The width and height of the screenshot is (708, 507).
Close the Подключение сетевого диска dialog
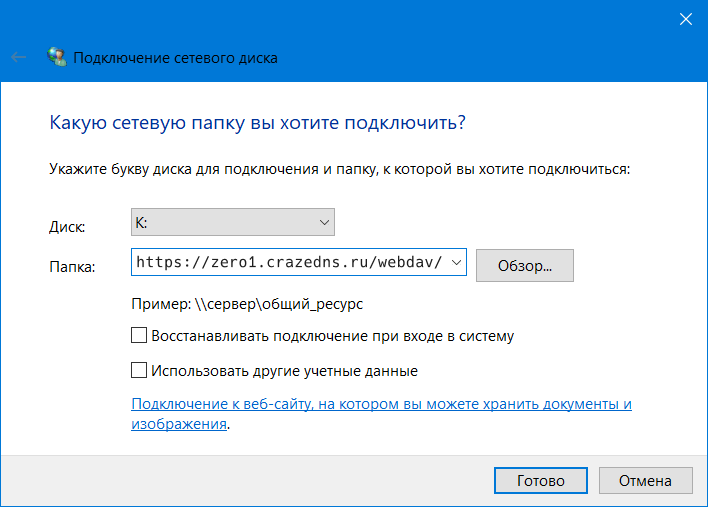[685, 18]
